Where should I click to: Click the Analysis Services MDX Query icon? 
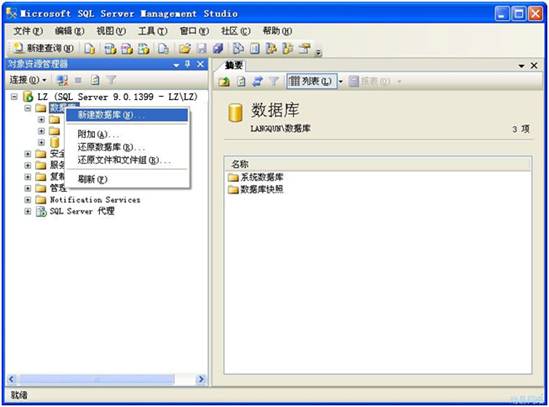tap(110, 48)
